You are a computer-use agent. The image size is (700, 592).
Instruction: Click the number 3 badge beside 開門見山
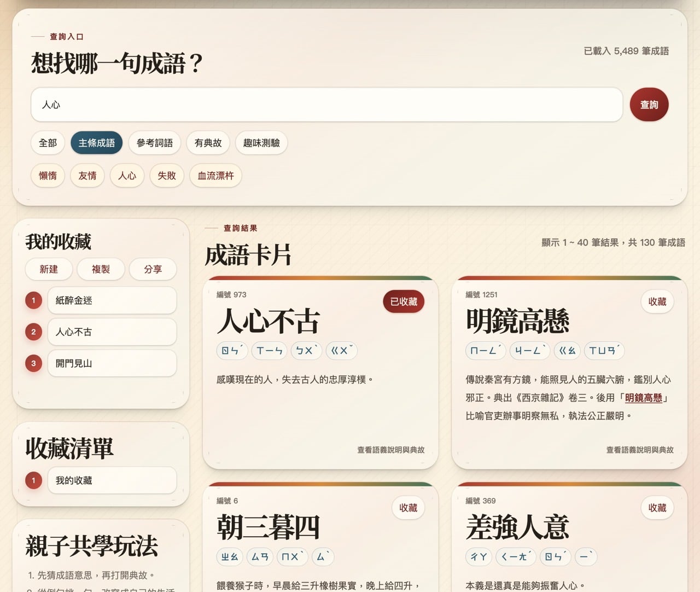click(33, 363)
